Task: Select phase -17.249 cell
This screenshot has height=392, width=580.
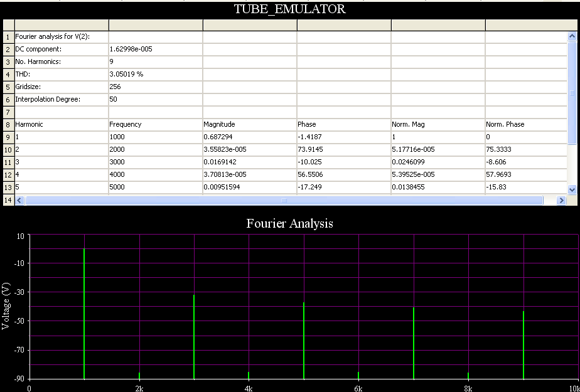Action: coord(344,188)
